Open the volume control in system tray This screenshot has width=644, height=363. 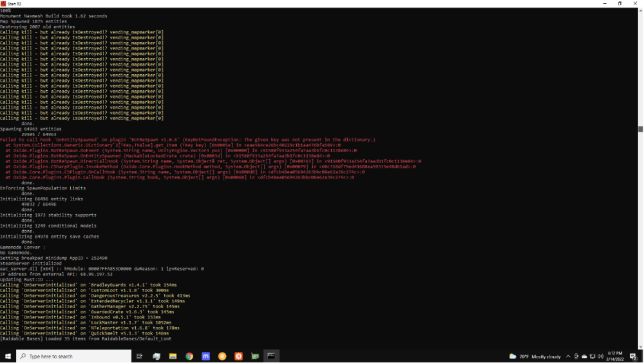(600, 356)
